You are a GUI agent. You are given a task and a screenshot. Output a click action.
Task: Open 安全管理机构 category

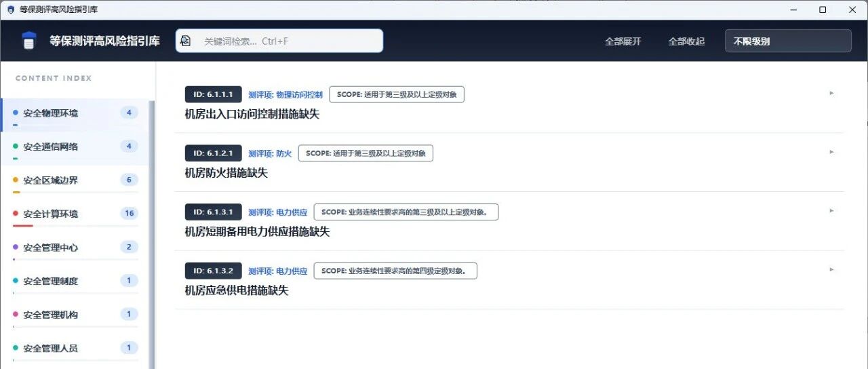pos(75,315)
